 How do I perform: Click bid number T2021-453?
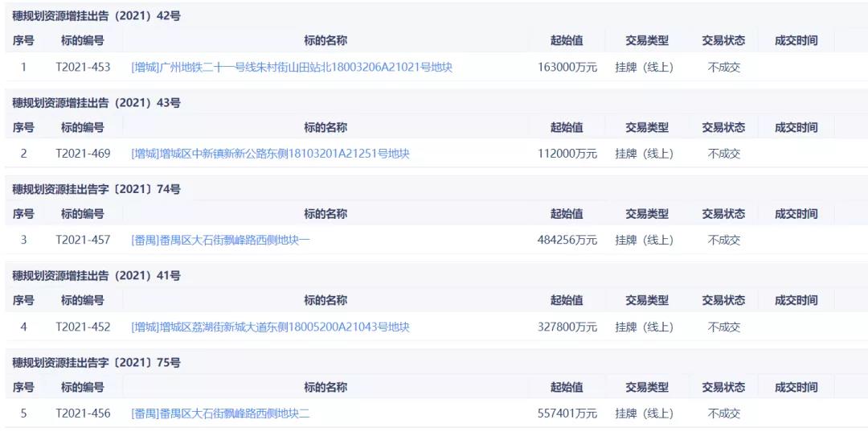coord(83,68)
